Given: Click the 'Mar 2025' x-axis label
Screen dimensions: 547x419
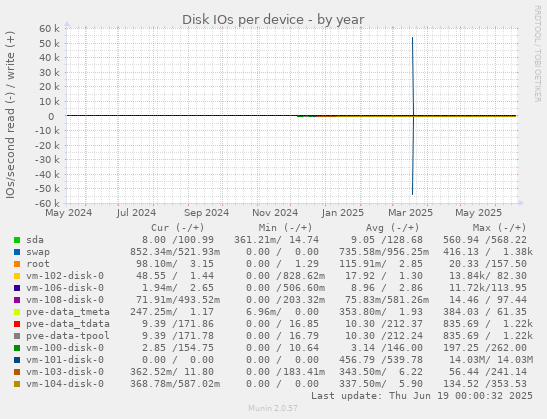Looking at the screenshot, I should [411, 213].
